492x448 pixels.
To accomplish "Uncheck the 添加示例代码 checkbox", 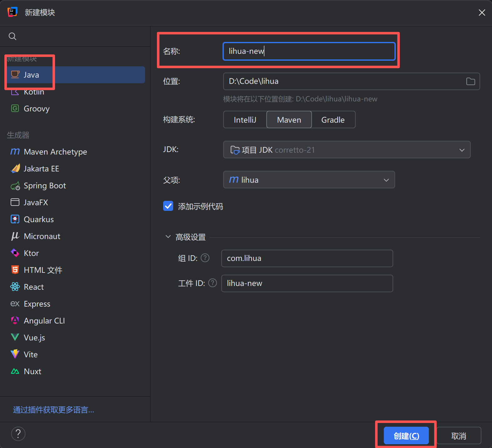I will [x=168, y=206].
